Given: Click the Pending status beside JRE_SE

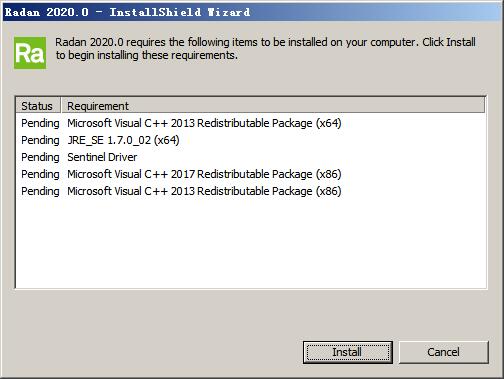Looking at the screenshot, I should (x=40, y=140).
